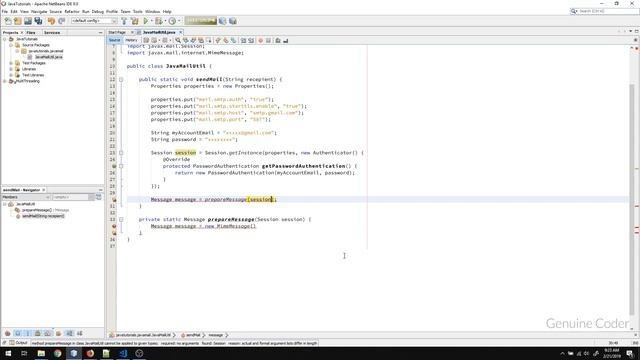
Task: Toggle first Navigator filter button at bottom
Action: pos(7,333)
